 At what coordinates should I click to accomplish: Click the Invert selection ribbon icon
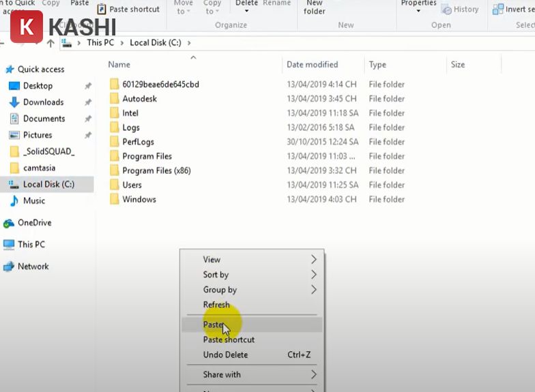(x=497, y=10)
